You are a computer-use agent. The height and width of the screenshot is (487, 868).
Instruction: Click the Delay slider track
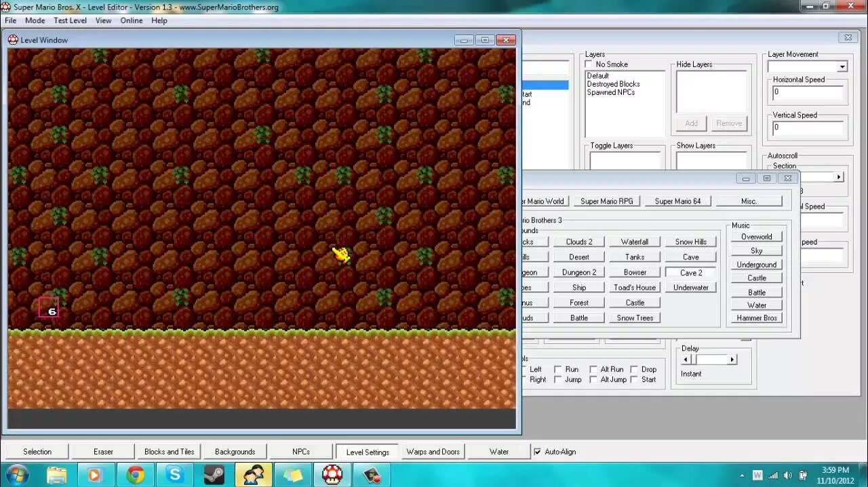click(709, 359)
